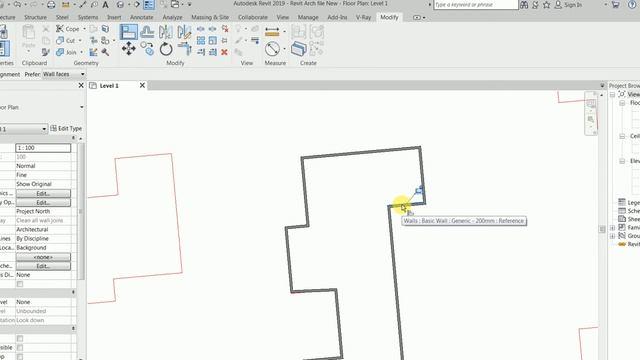
Task: Open the Manage ribbon tab
Action: (x=308, y=18)
